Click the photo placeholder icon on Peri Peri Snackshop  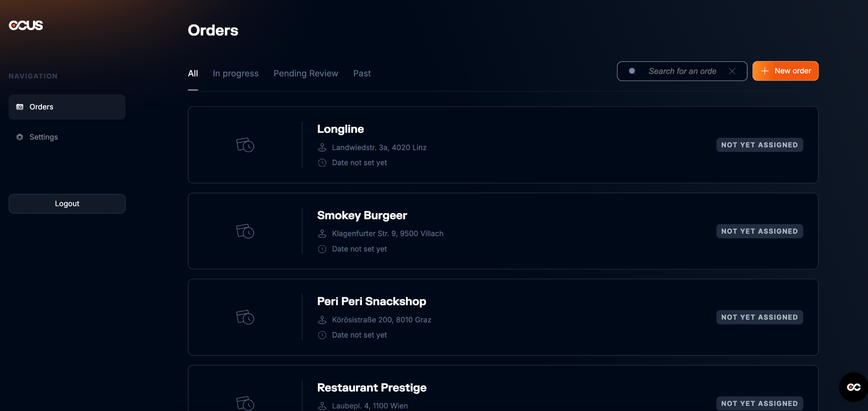pyautogui.click(x=245, y=317)
